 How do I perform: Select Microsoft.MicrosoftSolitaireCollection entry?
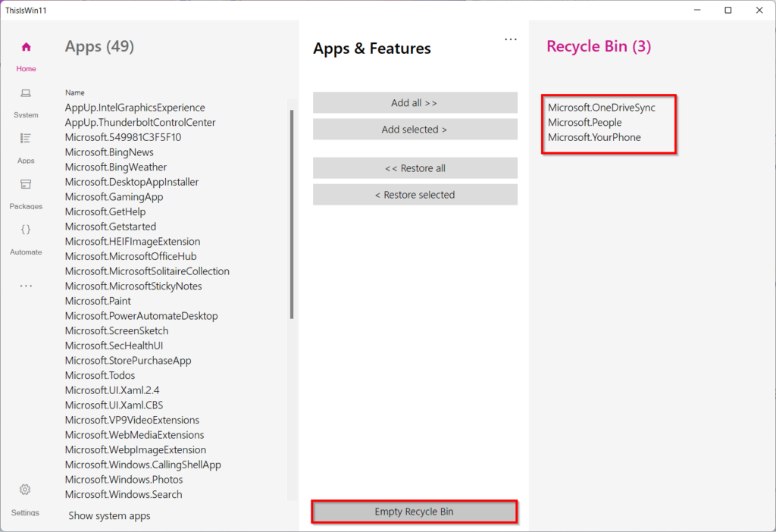click(147, 271)
